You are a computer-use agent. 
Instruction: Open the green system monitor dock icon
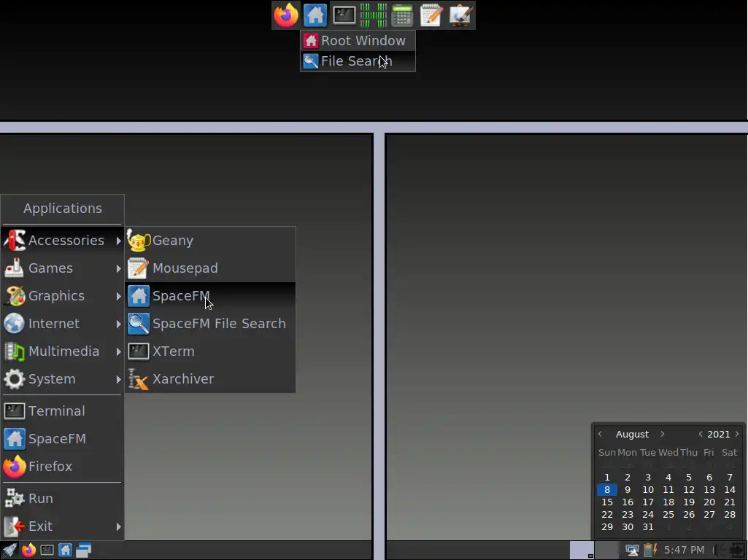373,15
